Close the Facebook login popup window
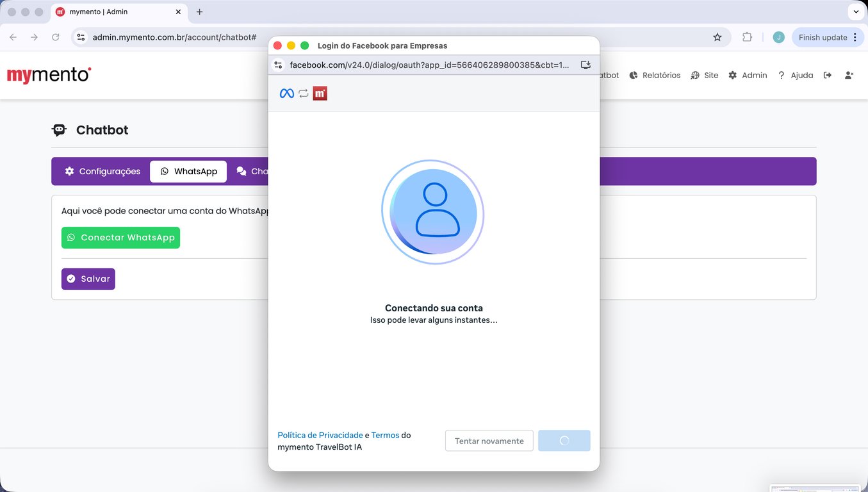868x492 pixels. click(x=277, y=45)
